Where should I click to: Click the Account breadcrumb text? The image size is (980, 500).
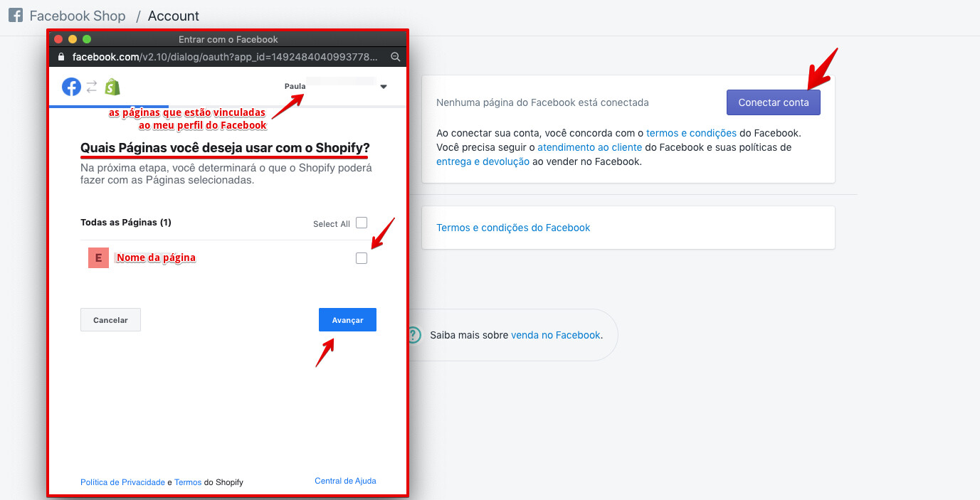(x=174, y=16)
